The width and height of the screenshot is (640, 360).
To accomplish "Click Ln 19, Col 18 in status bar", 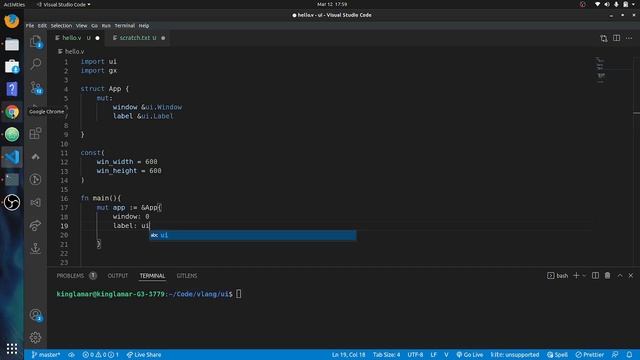I will [348, 355].
